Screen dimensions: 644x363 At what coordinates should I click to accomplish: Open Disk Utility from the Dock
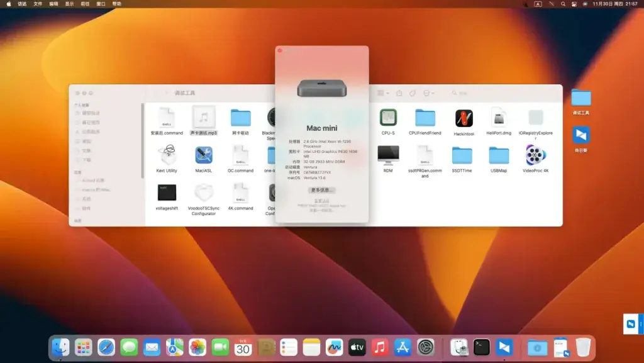[458, 347]
